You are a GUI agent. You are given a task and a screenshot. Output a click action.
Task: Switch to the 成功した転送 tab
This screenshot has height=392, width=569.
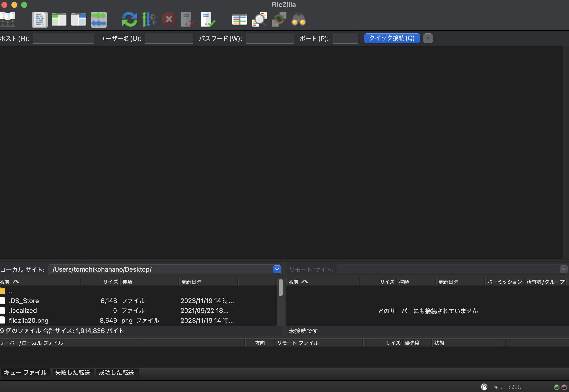116,373
